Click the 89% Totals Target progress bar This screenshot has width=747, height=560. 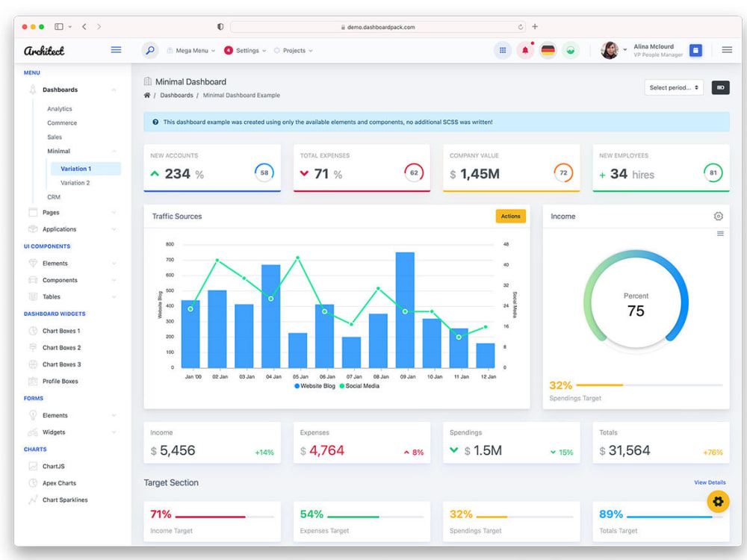[x=675, y=517]
